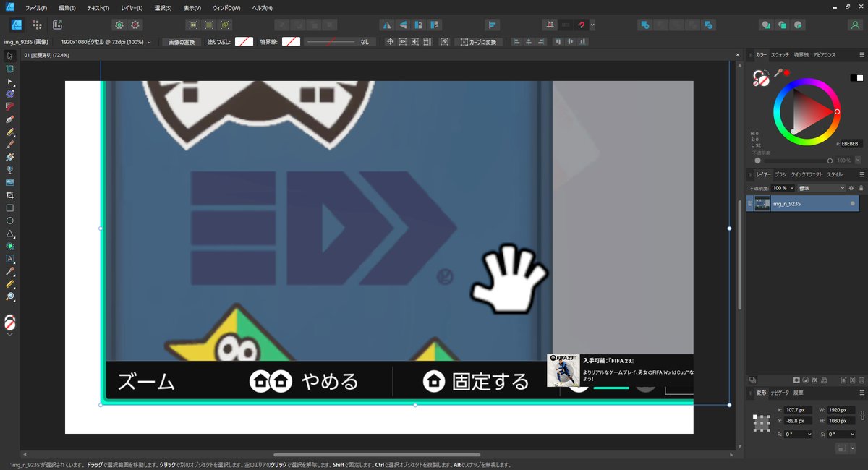This screenshot has width=868, height=470.
Task: Toggle the layer lock icon in Layers panel
Action: click(861, 188)
